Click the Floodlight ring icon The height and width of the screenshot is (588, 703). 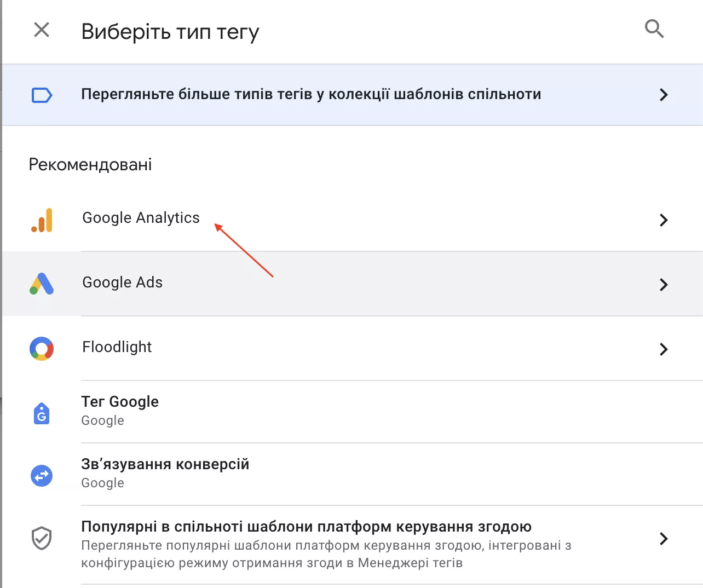coord(42,348)
